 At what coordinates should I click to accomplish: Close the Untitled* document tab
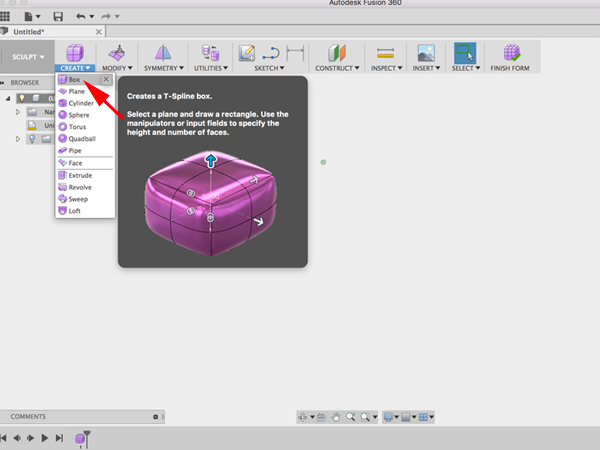click(99, 32)
